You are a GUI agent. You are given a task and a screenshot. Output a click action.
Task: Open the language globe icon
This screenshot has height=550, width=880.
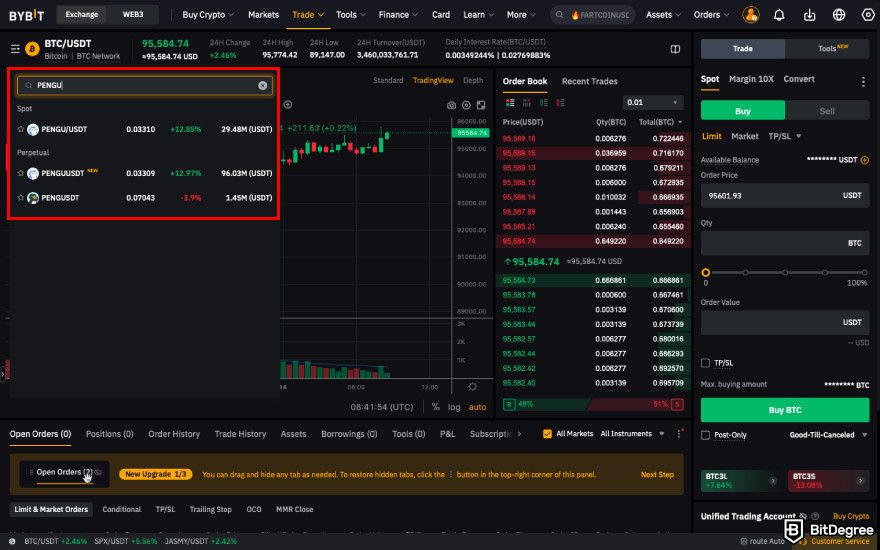(838, 15)
